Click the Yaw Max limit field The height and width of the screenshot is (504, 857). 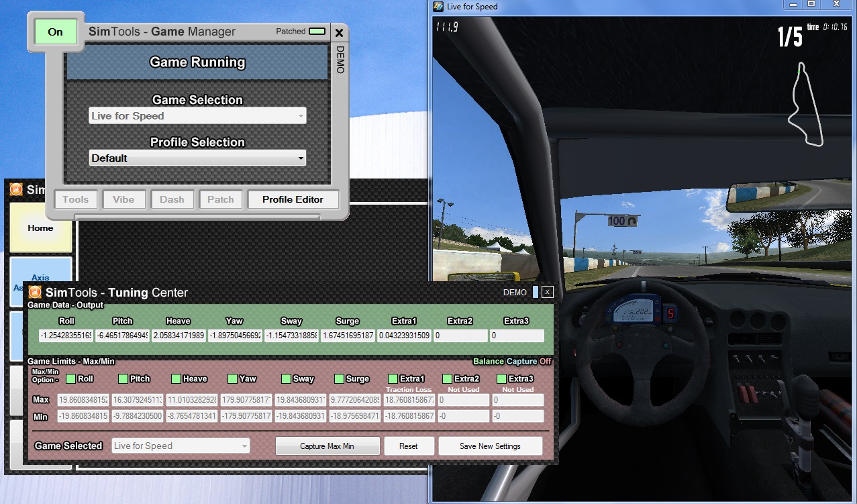click(x=247, y=400)
